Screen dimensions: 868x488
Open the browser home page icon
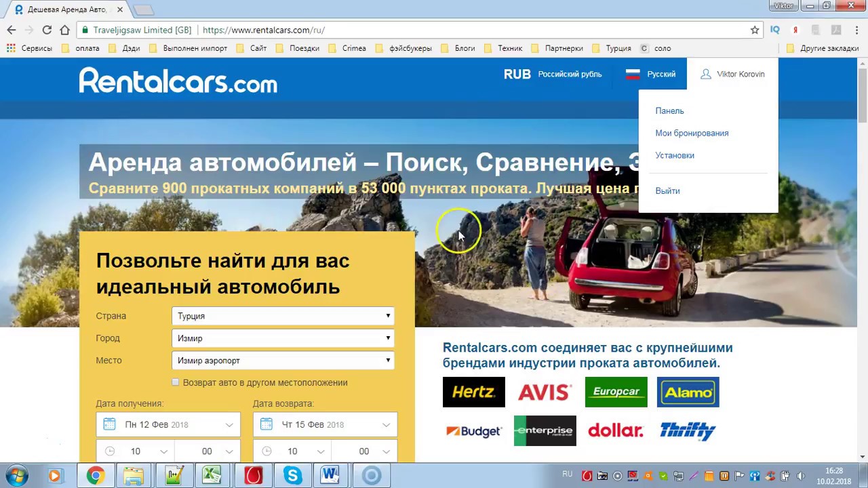point(64,30)
